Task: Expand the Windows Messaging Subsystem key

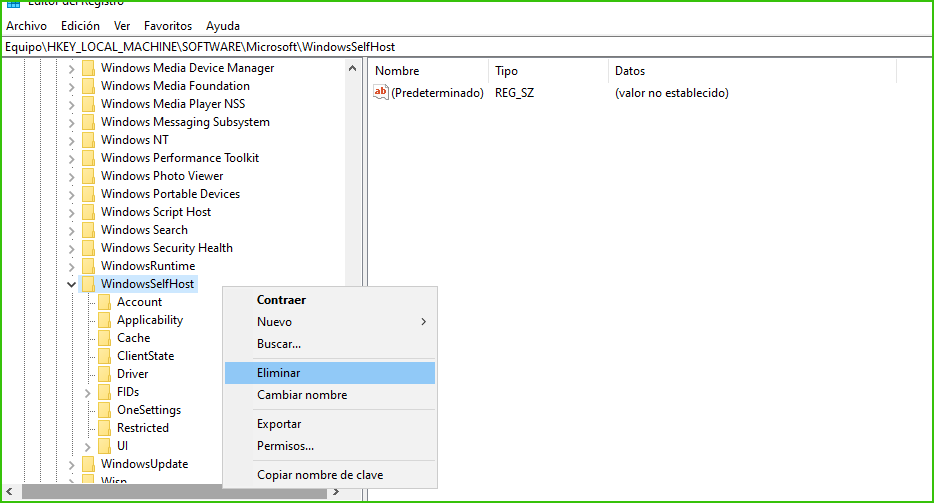Action: click(x=71, y=123)
